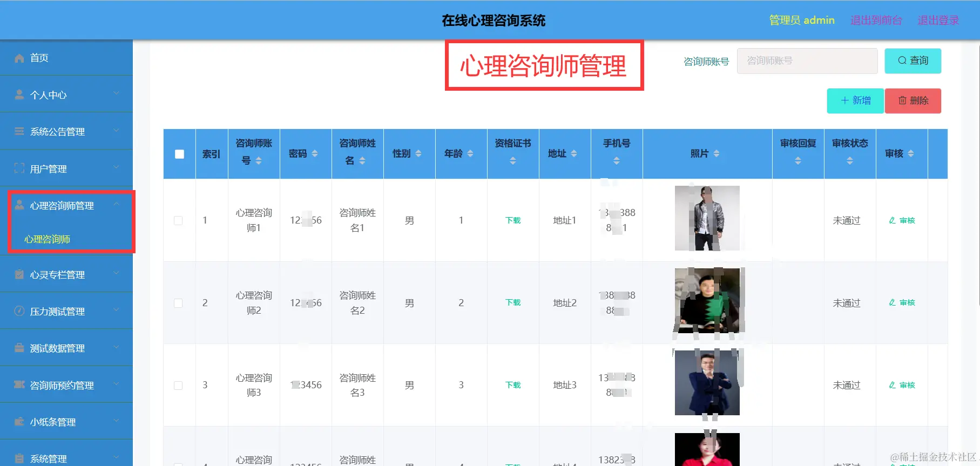Expand the 咨询师预约管理 menu chevron
Image resolution: width=980 pixels, height=466 pixels.
tap(116, 384)
